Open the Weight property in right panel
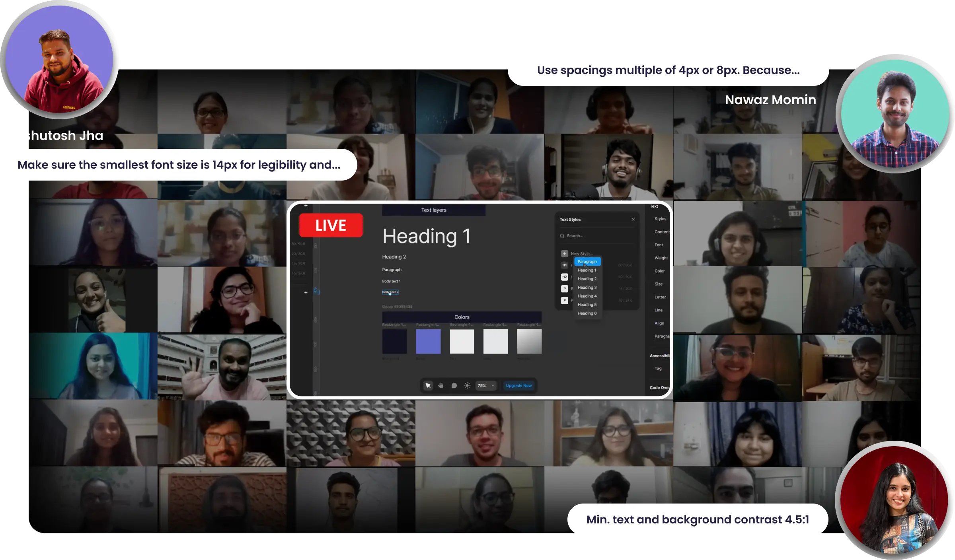The image size is (955, 560). (661, 258)
